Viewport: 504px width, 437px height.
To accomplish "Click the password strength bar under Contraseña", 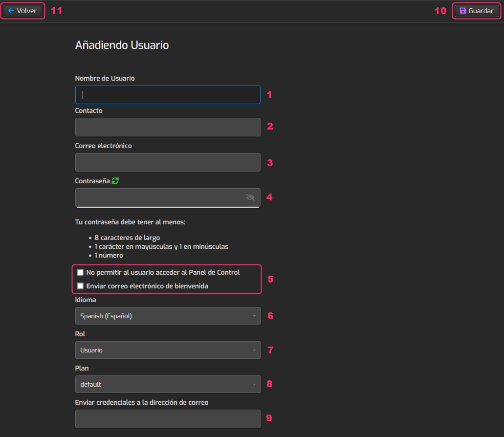I will (168, 207).
